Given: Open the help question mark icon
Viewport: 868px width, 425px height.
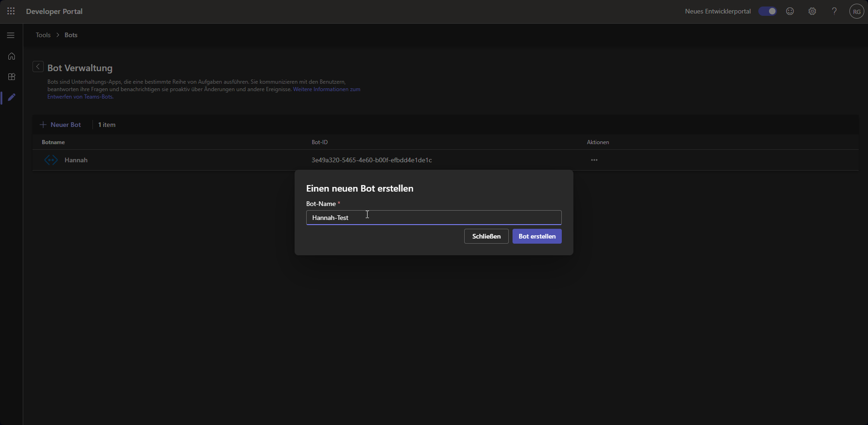Looking at the screenshot, I should coord(835,11).
